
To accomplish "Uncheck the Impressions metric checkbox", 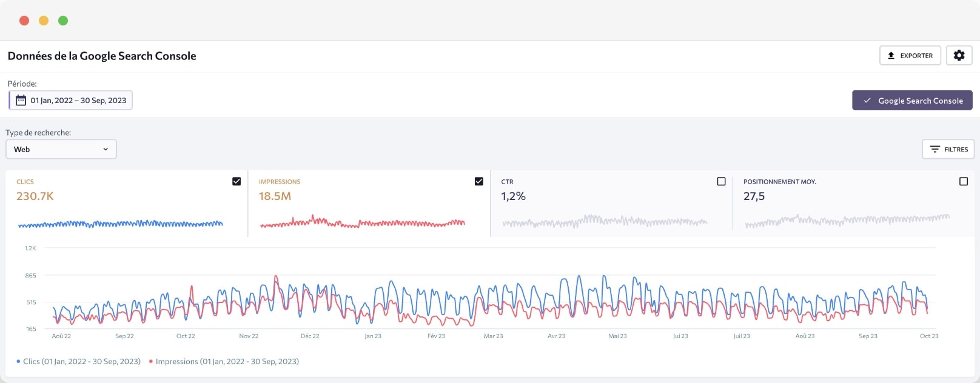I will coord(478,181).
